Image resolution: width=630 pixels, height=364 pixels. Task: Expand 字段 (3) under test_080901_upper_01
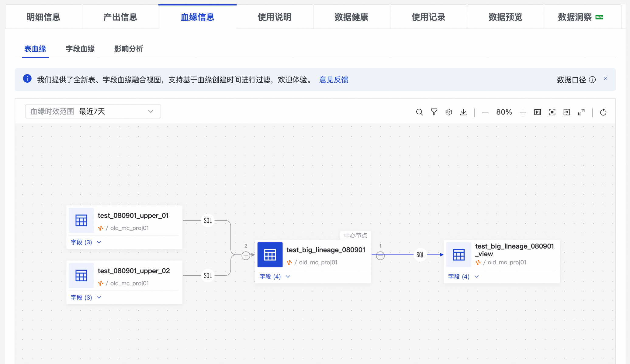click(x=86, y=242)
